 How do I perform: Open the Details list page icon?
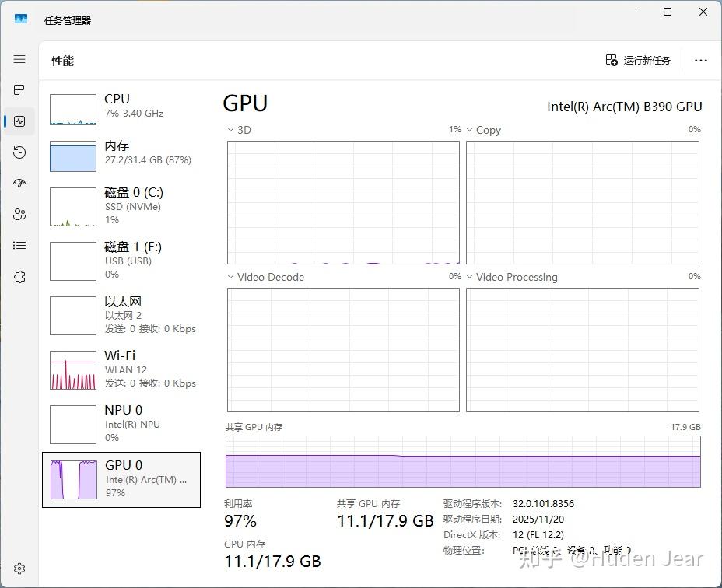[x=19, y=246]
